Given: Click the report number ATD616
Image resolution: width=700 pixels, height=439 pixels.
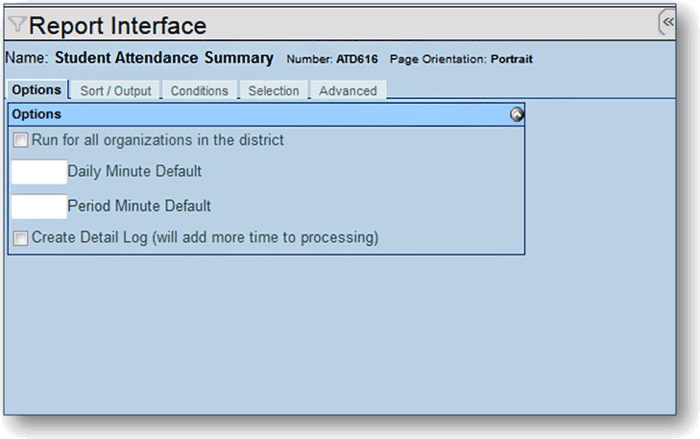Looking at the screenshot, I should [x=355, y=60].
